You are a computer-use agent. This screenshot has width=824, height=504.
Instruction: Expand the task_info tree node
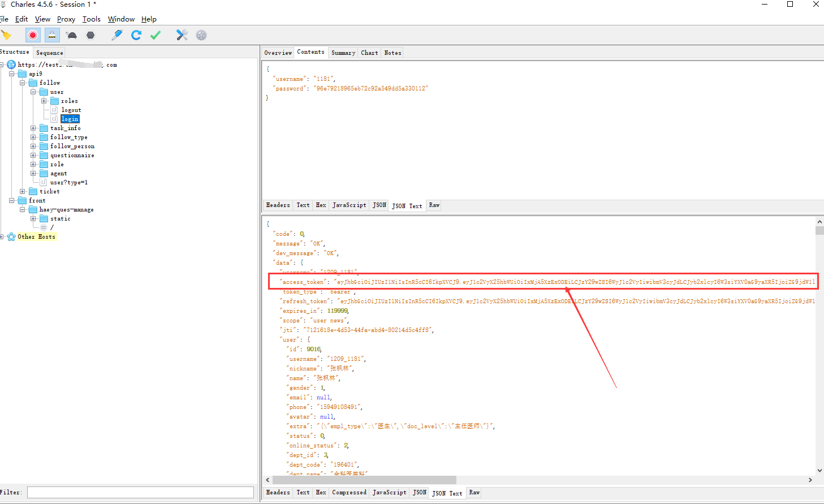coord(33,128)
